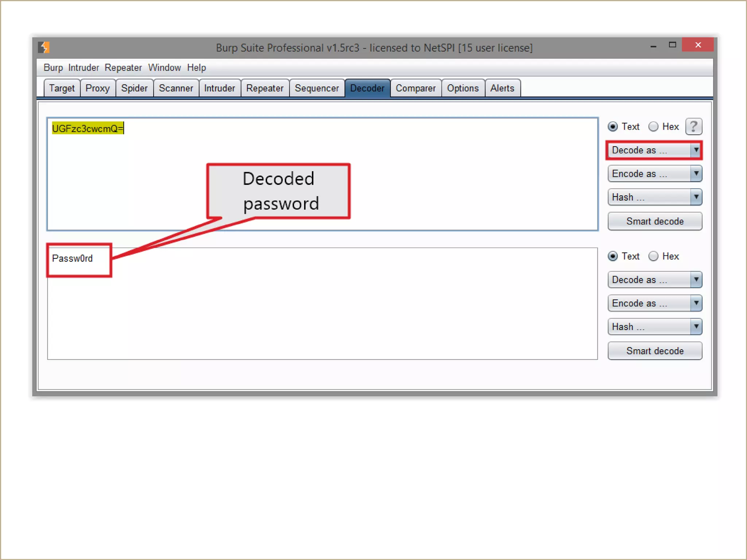Switch to the Sequencer tab

pos(317,88)
